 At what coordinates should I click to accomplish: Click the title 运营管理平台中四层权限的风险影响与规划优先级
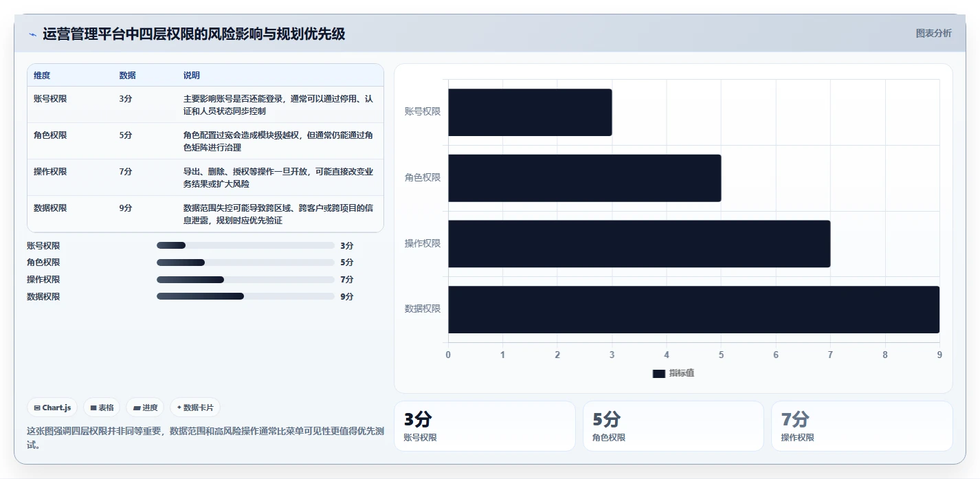[194, 34]
